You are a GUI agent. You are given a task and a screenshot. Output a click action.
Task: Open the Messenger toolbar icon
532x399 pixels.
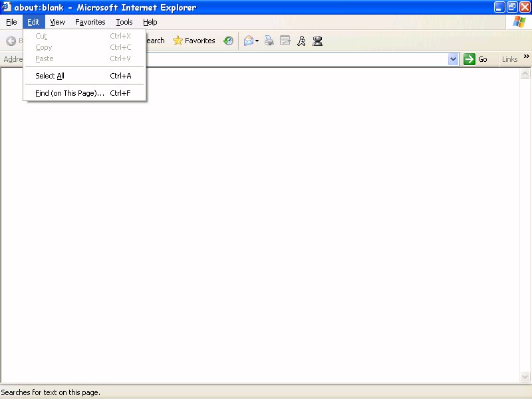tap(317, 41)
